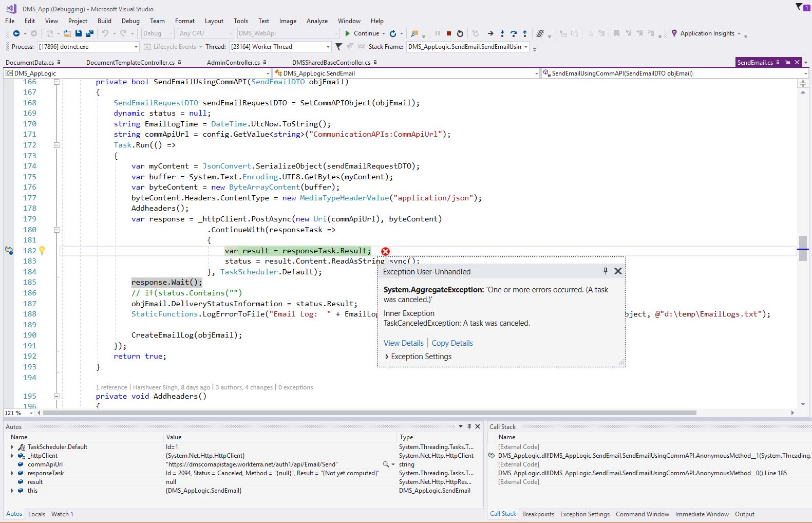Click the red exception error icon on line 182
The width and height of the screenshot is (812, 523).
pos(385,251)
